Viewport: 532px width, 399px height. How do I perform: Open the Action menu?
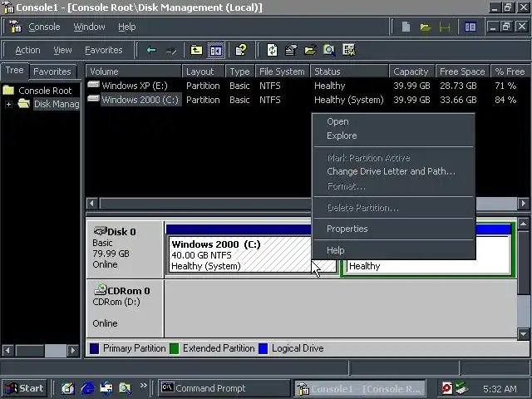(x=27, y=50)
